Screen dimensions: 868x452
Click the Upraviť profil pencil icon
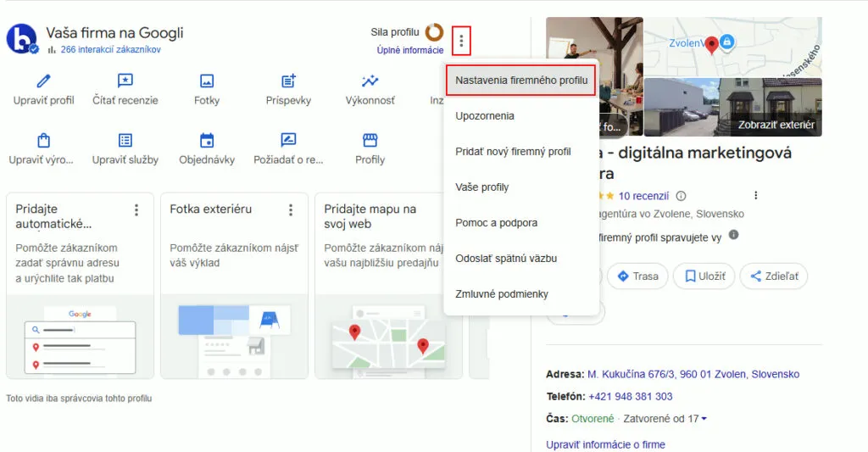pos(43,81)
